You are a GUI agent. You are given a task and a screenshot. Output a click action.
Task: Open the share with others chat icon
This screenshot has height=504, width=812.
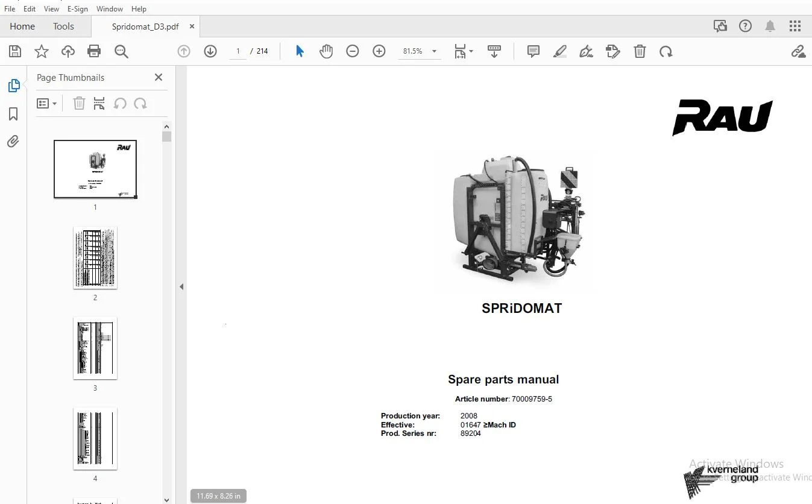(720, 26)
